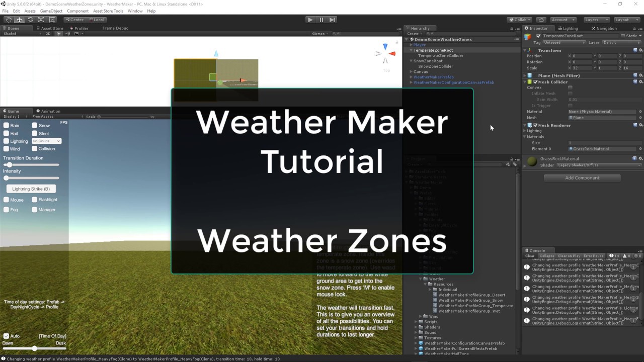
Task: Toggle the Hail checkbox
Action: pyautogui.click(x=6, y=133)
